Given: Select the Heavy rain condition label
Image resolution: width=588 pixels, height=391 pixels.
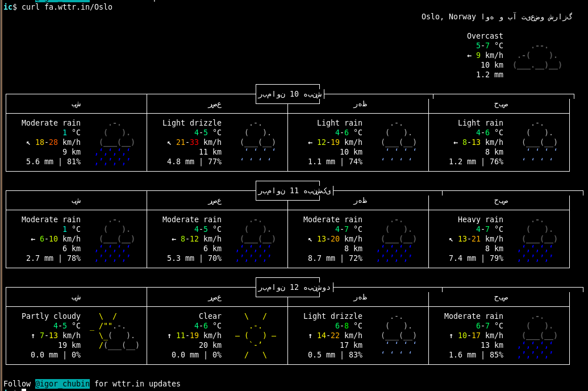Looking at the screenshot, I should click(481, 219).
